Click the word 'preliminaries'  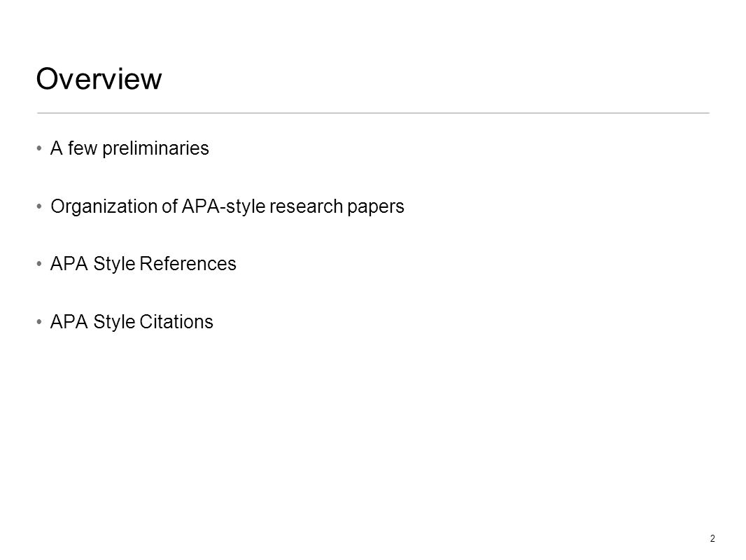pyautogui.click(x=155, y=148)
